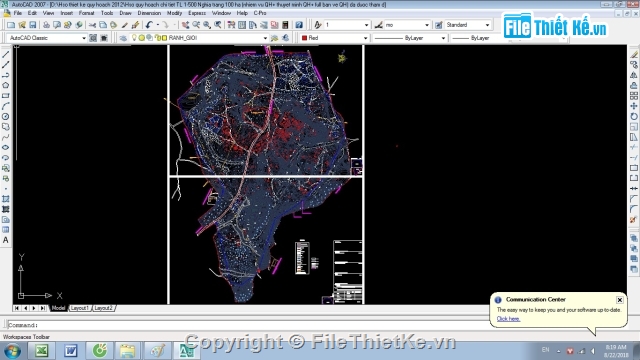
Task: Create new drawing via QNew icon
Action: [11, 25]
